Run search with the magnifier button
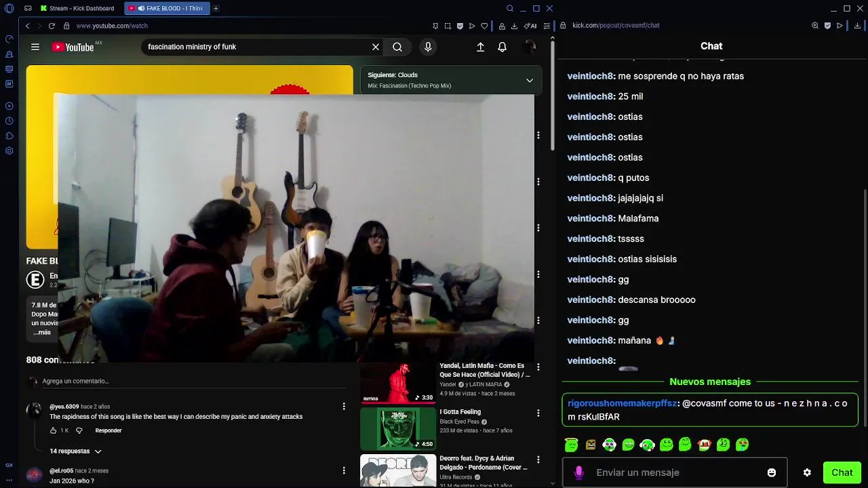Viewport: 868px width, 488px height. (397, 47)
